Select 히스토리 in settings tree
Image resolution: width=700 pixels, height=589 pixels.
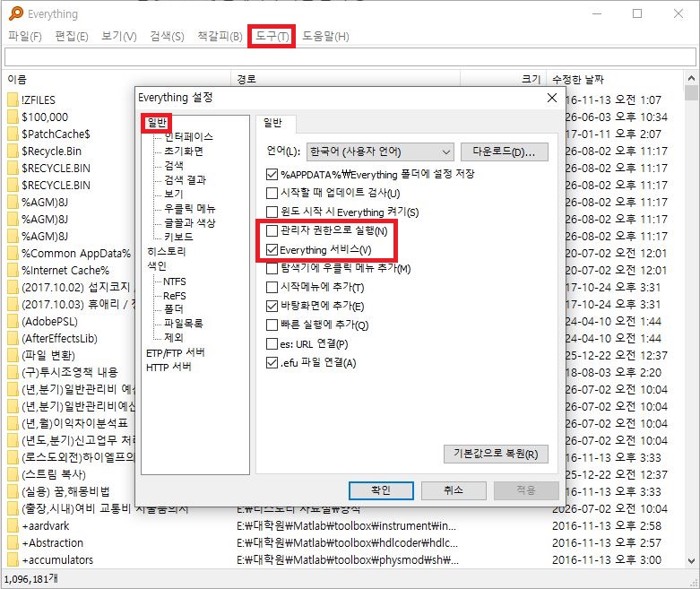point(166,251)
